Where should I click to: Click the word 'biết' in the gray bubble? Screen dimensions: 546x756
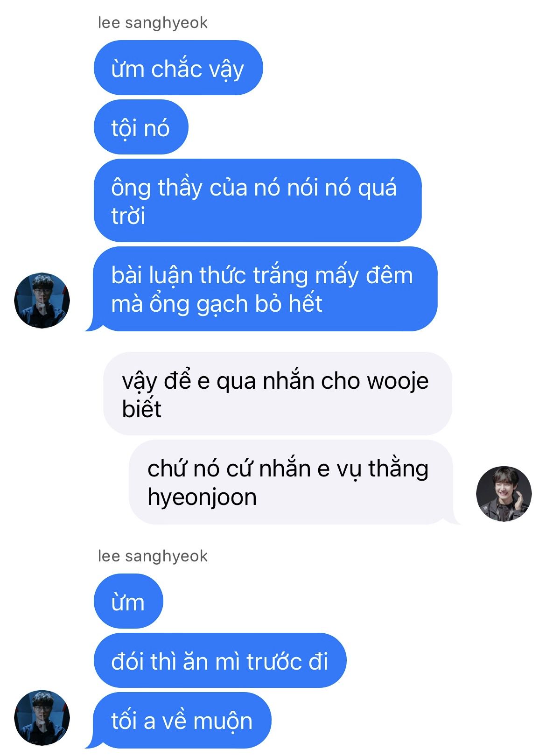point(141,408)
